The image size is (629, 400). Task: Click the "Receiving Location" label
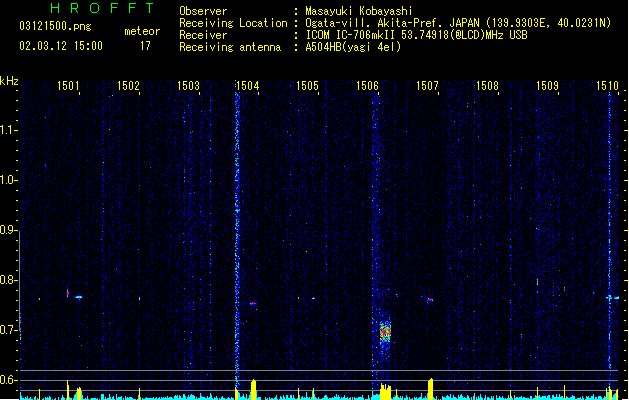click(x=233, y=23)
